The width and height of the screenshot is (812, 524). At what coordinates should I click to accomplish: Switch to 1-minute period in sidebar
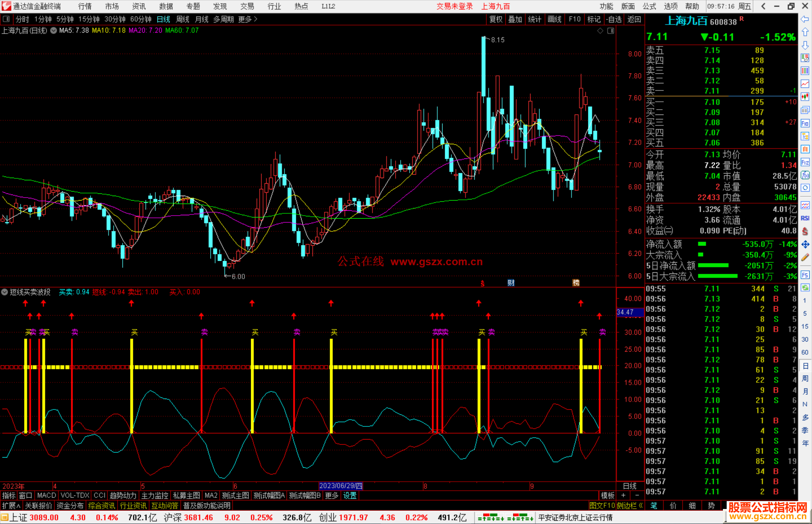coord(804,301)
